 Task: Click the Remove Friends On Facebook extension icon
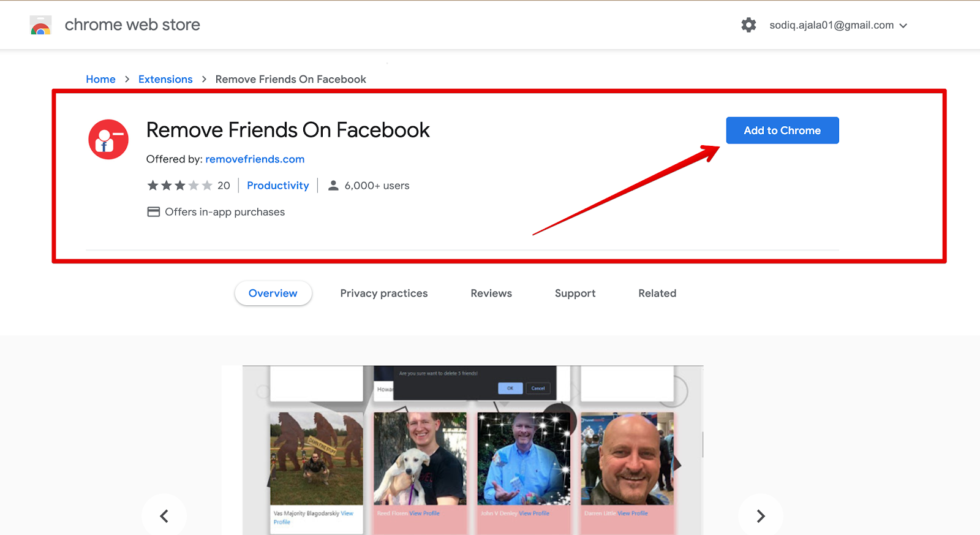pos(108,139)
